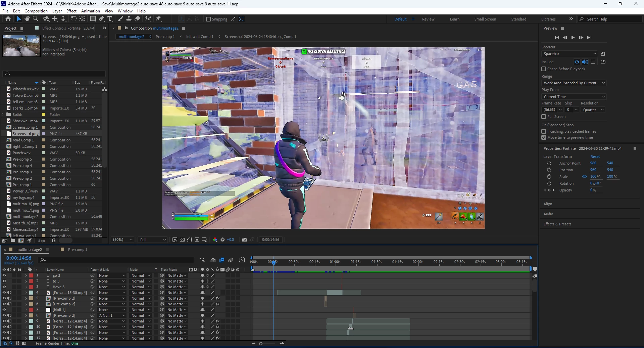Click the red label color of layer 1
This screenshot has width=644, height=348.
click(x=31, y=275)
